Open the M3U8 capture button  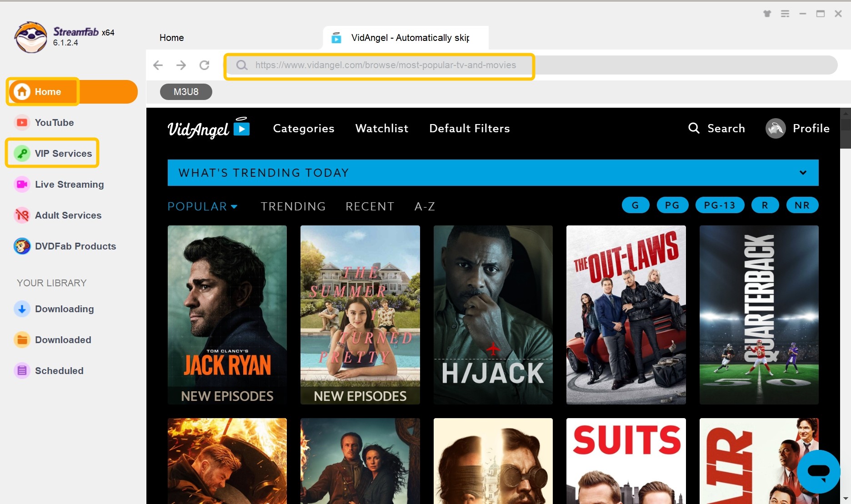pyautogui.click(x=185, y=91)
